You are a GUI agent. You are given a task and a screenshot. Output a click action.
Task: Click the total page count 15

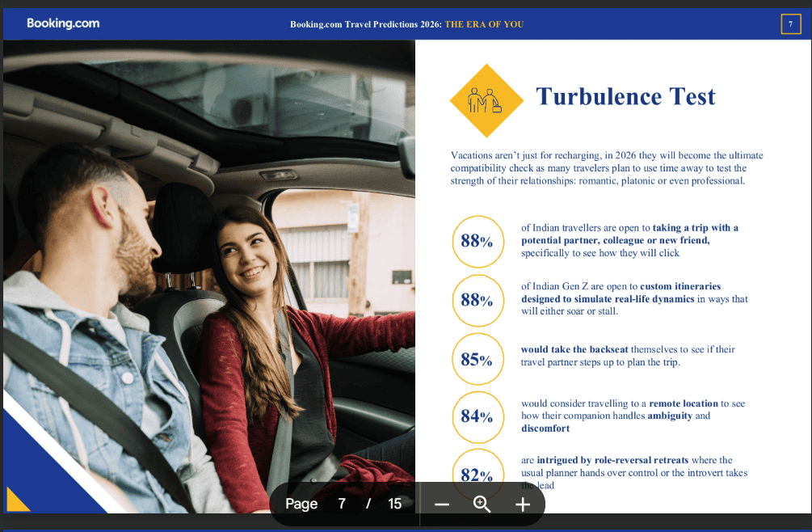tap(394, 504)
